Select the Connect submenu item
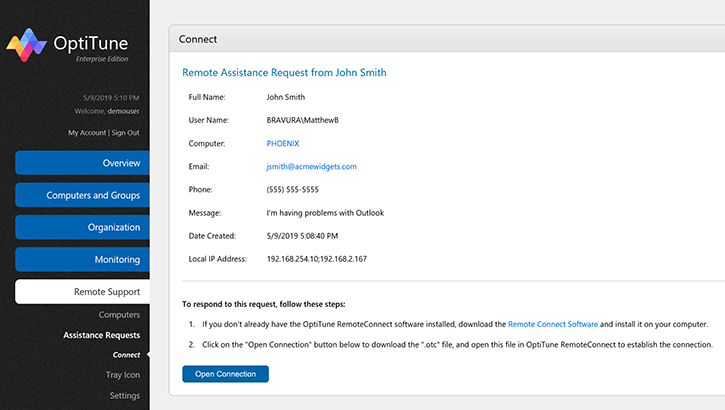This screenshot has width=725, height=410. [x=126, y=355]
